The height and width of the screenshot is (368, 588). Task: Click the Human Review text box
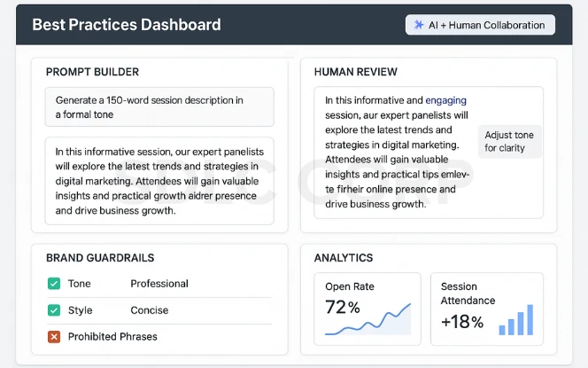(x=429, y=153)
